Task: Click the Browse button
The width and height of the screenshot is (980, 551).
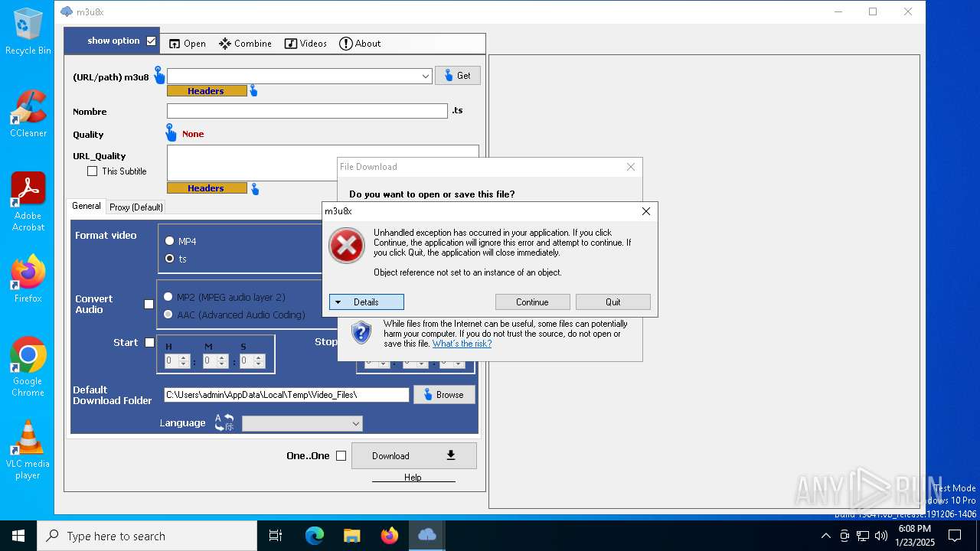Action: [445, 394]
